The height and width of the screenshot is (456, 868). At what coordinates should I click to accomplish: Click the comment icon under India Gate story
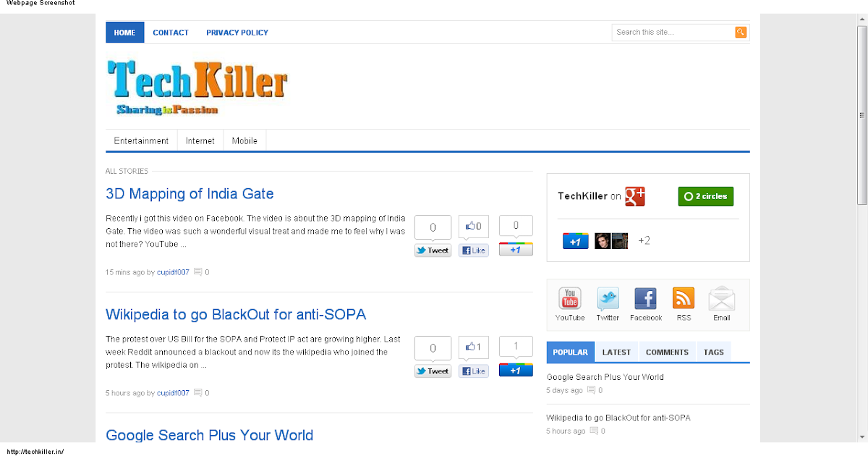tap(198, 272)
